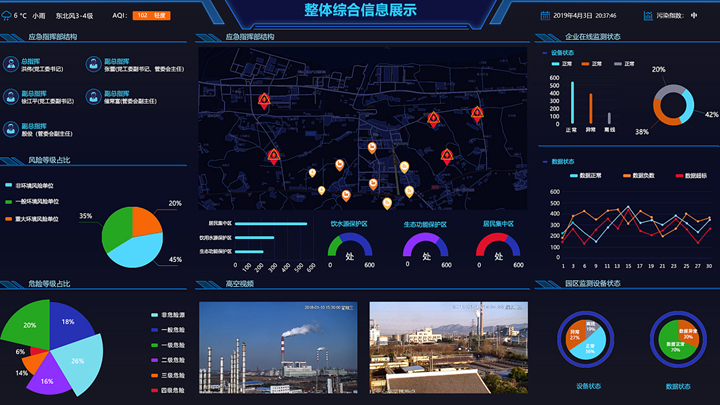Click the 东北风3-4级 wind text
Viewport: 720px width, 405px height.
74,16
